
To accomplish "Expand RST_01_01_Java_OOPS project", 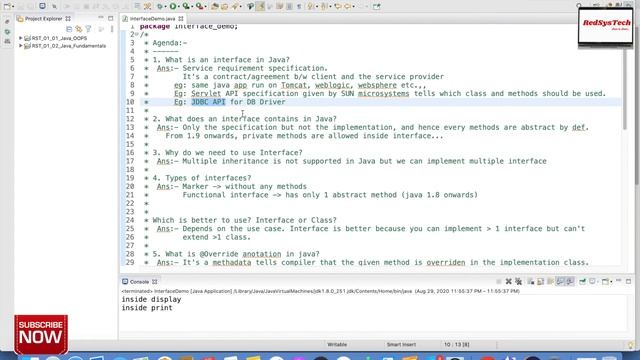I will pos(20,38).
